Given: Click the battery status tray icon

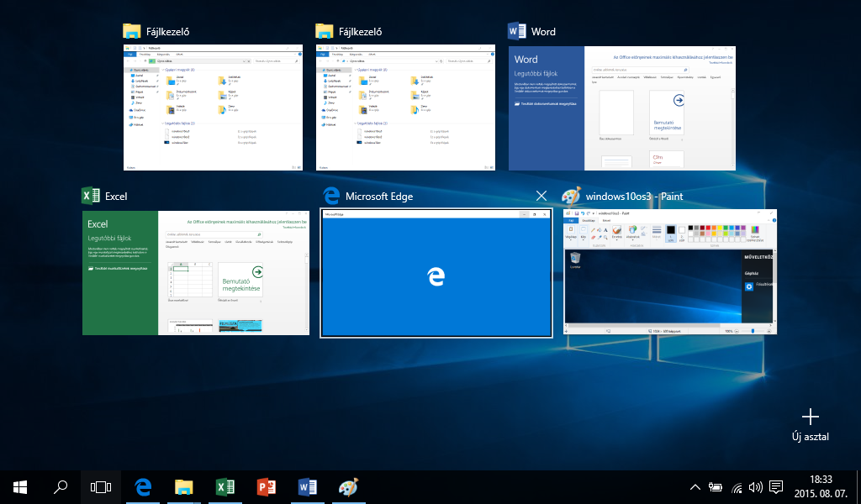Looking at the screenshot, I should (716, 486).
